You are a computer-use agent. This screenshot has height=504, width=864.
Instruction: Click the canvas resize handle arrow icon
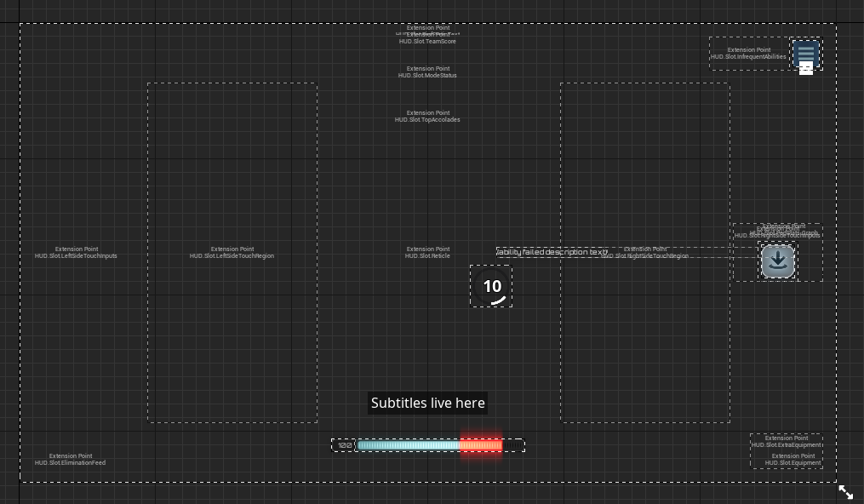[x=845, y=492]
